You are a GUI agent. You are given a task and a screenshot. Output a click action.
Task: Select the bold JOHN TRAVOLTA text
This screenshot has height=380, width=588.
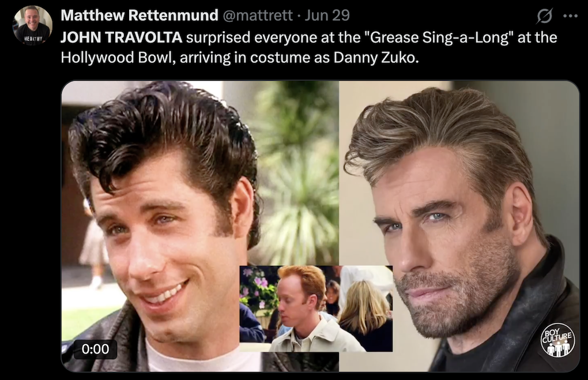(x=122, y=37)
